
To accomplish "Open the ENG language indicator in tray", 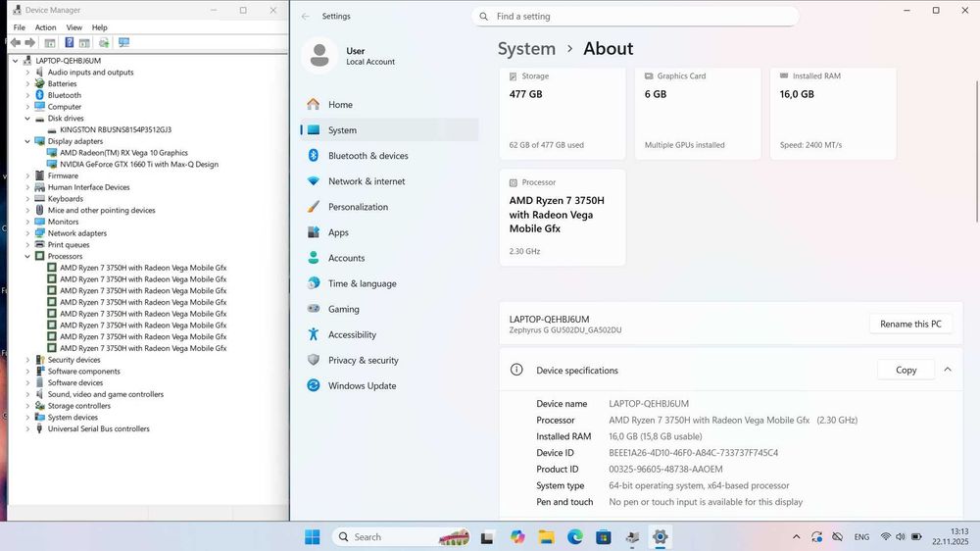I will tap(861, 536).
